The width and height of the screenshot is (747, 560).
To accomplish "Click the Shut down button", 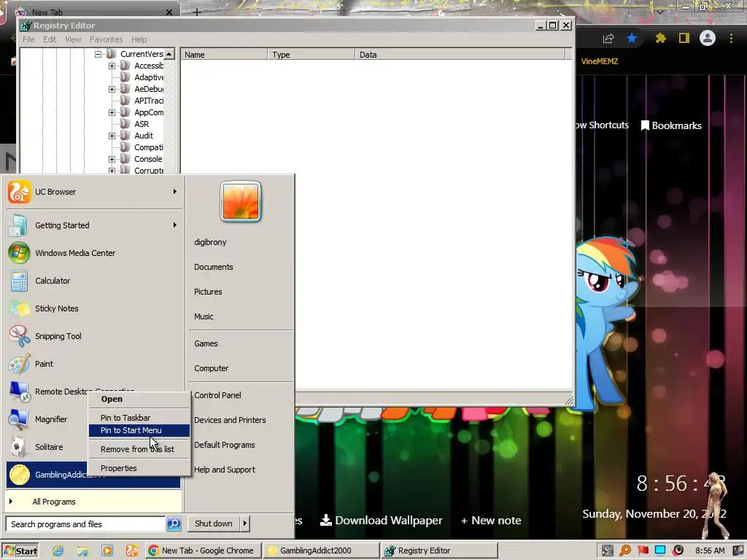I will 214,524.
